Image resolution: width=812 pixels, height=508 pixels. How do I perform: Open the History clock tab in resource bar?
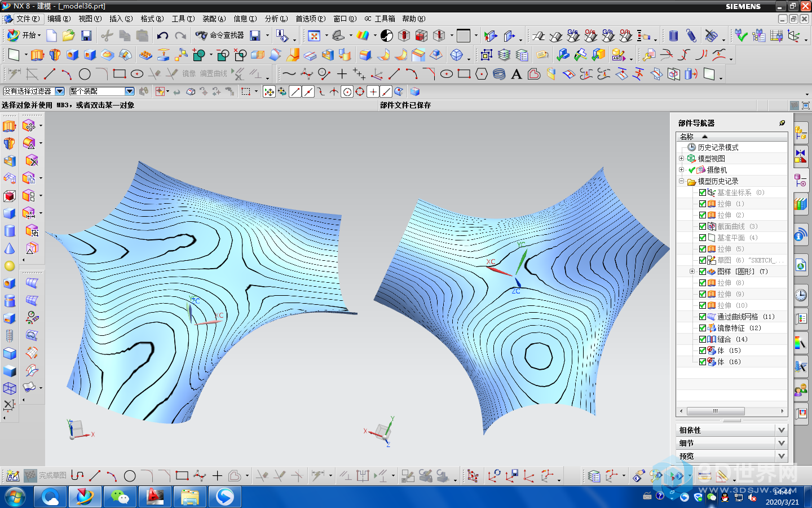point(801,295)
